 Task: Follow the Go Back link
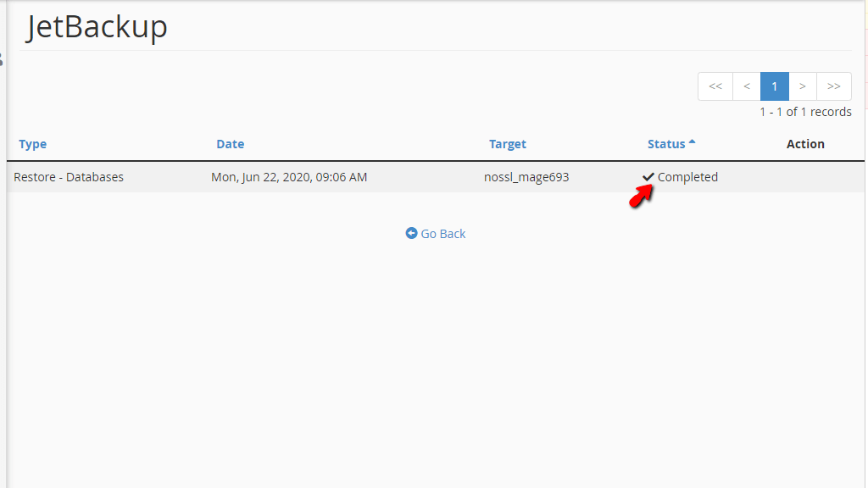point(436,234)
